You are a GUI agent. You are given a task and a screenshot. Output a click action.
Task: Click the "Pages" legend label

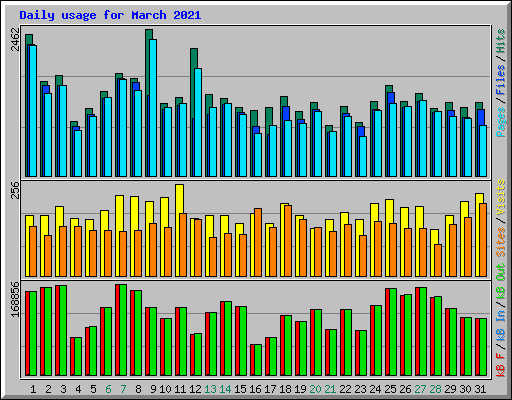coord(501,122)
